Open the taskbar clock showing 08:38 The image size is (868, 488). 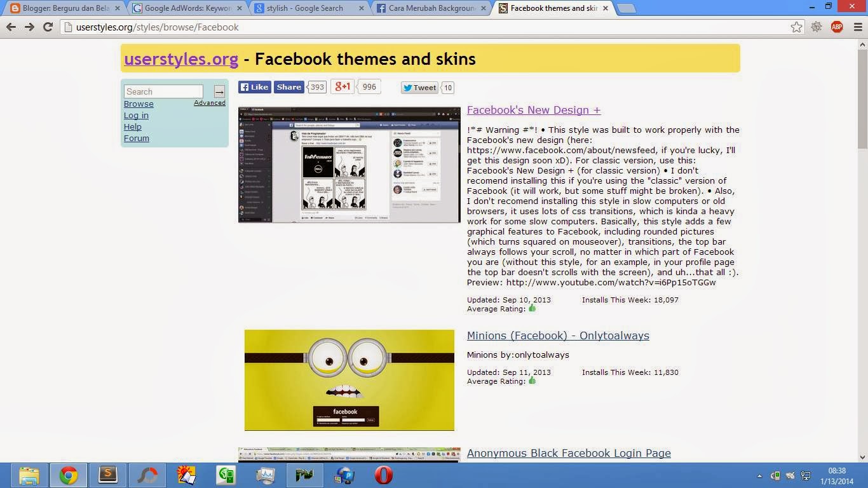(x=837, y=476)
